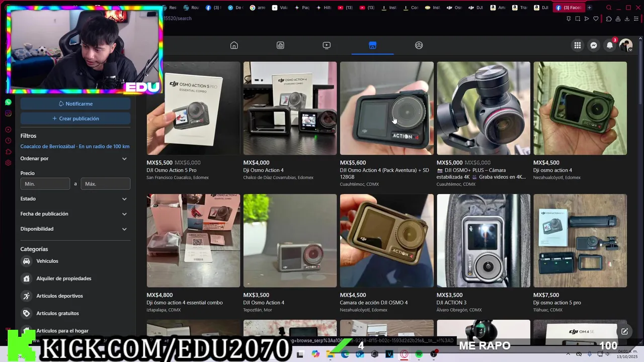Show hidden system tray icons chevron
This screenshot has height=362, width=644.
(569, 354)
